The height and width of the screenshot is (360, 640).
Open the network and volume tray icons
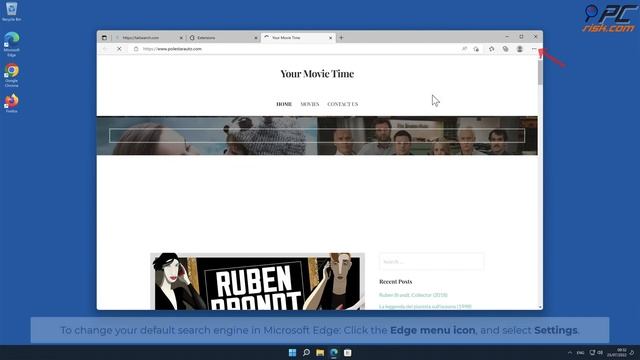pos(596,353)
